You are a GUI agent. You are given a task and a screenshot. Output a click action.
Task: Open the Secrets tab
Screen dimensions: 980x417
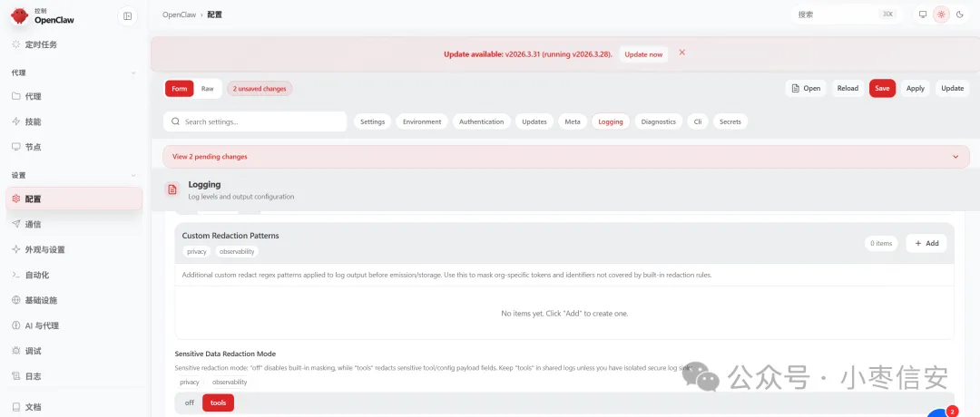point(730,121)
